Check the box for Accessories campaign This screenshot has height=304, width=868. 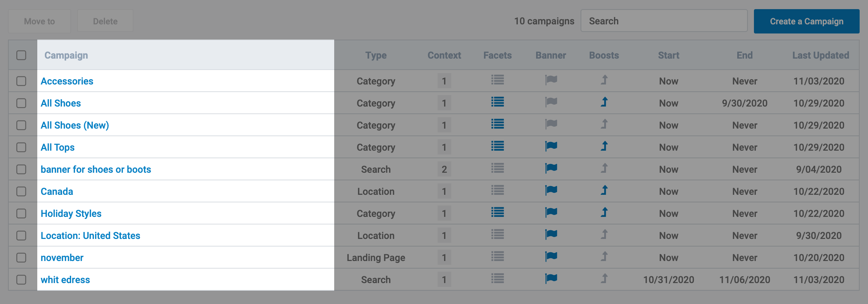pos(21,81)
